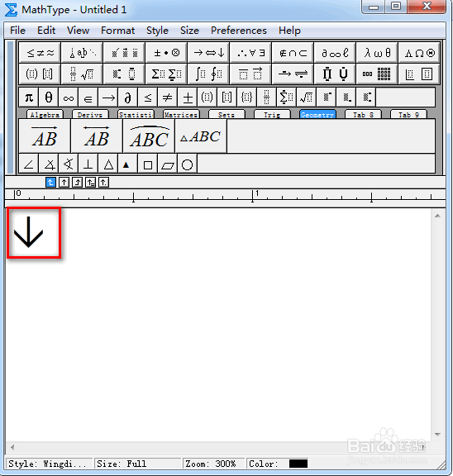Viewport: 453px width, 476px height.
Task: Open the underbar and overbar templates palette
Action: [250, 74]
